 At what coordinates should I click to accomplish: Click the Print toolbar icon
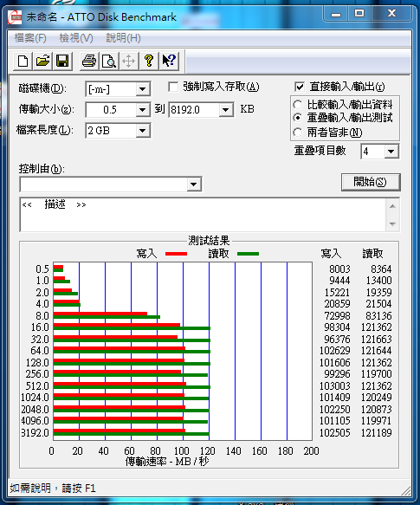[x=89, y=61]
